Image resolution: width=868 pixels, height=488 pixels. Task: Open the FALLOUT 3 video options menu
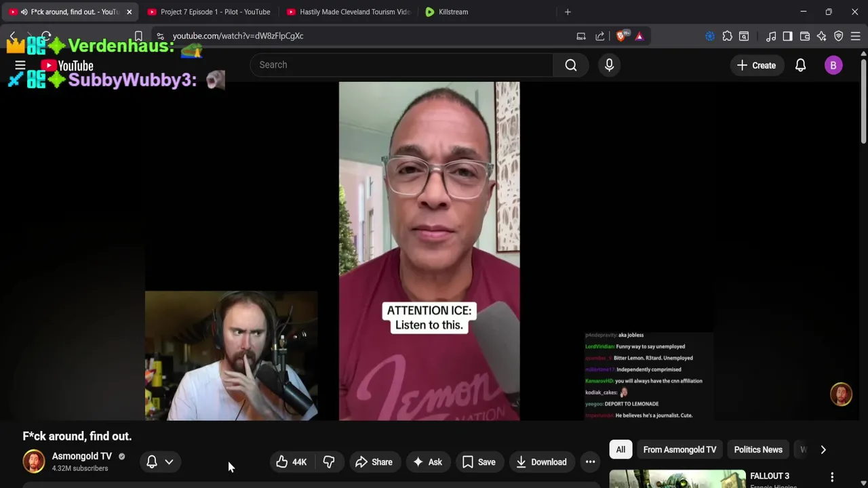(x=832, y=477)
